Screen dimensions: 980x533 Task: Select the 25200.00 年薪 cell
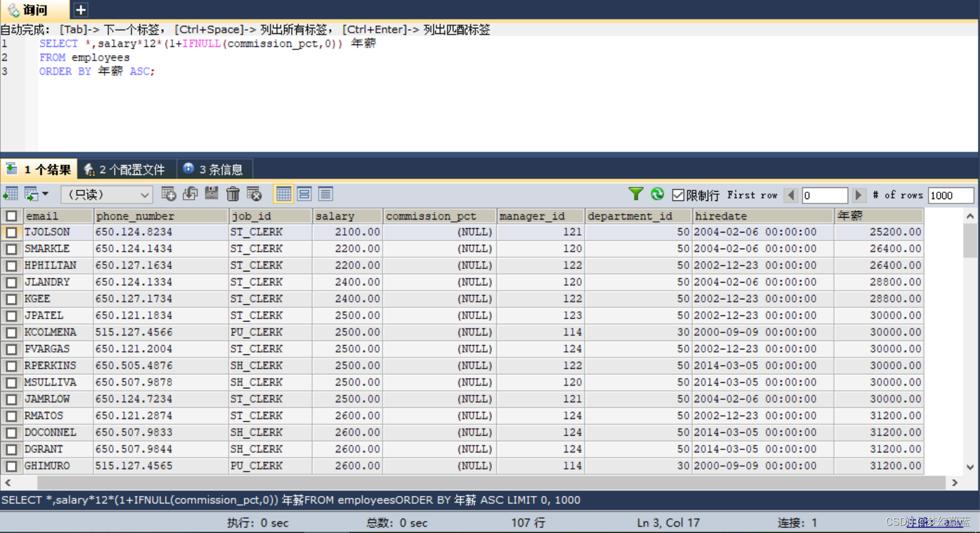[879, 232]
